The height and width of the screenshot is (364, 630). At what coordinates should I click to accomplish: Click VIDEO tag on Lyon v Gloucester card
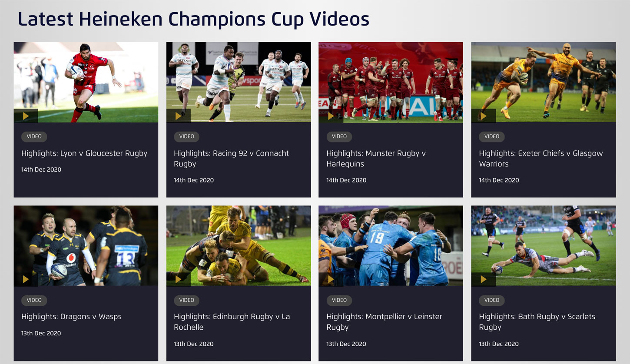[34, 136]
